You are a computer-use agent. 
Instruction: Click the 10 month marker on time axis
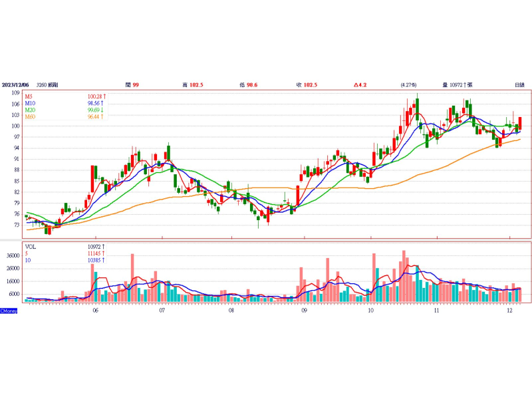[x=370, y=310]
